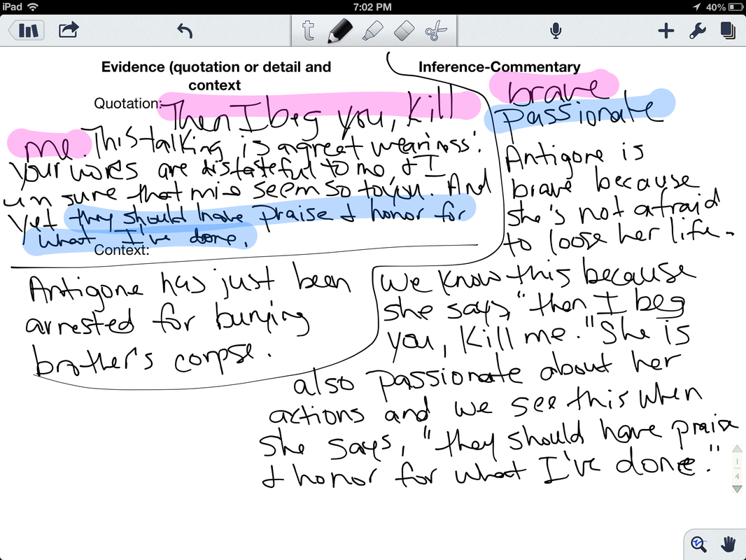
Task: Start audio recording with microphone
Action: [x=555, y=31]
